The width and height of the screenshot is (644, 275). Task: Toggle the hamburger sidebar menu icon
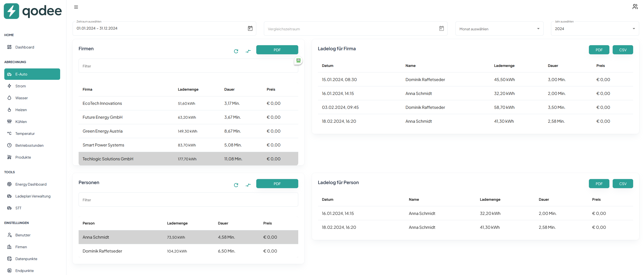click(x=76, y=7)
